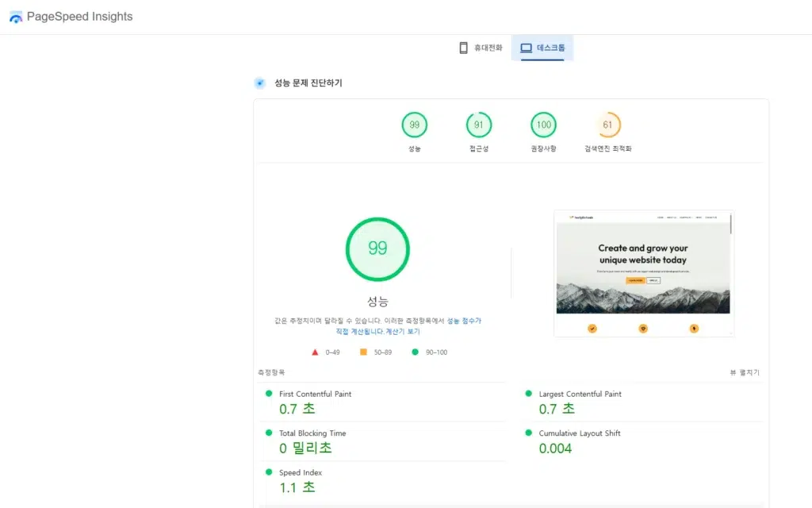Select the 성능 score gauge showing 99
Viewport: 812px width, 508px height.
pos(415,125)
